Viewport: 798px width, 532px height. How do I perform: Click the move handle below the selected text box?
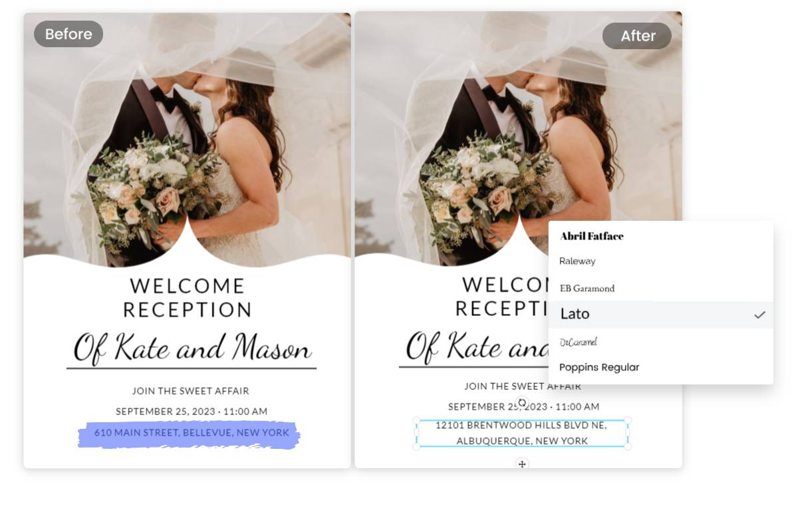click(521, 465)
